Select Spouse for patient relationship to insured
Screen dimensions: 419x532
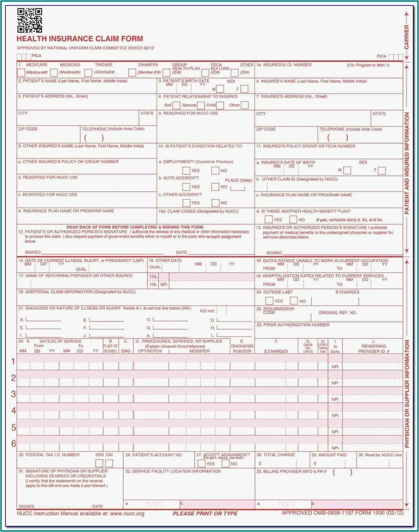pyautogui.click(x=201, y=105)
